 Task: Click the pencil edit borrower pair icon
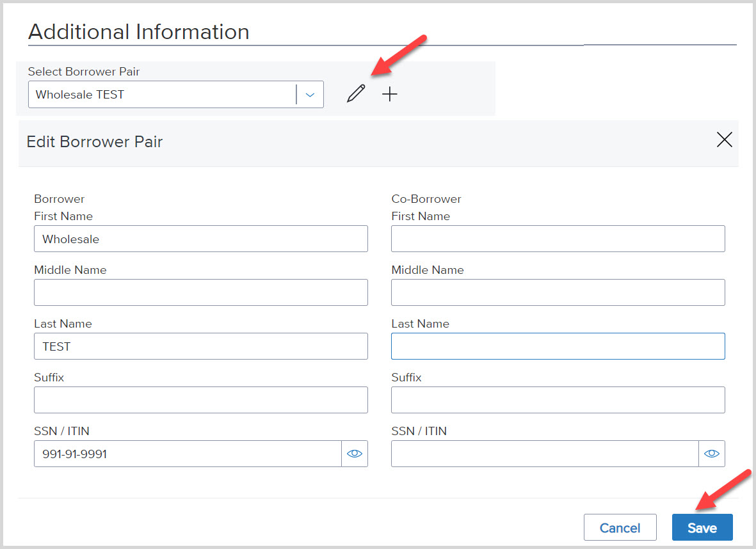click(x=356, y=94)
